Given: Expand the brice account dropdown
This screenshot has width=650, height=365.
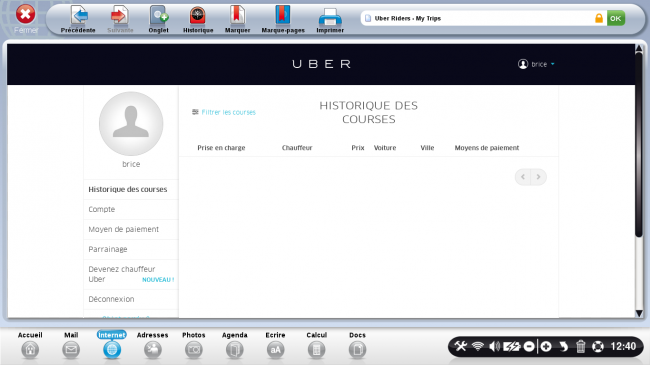Looking at the screenshot, I should pos(536,64).
